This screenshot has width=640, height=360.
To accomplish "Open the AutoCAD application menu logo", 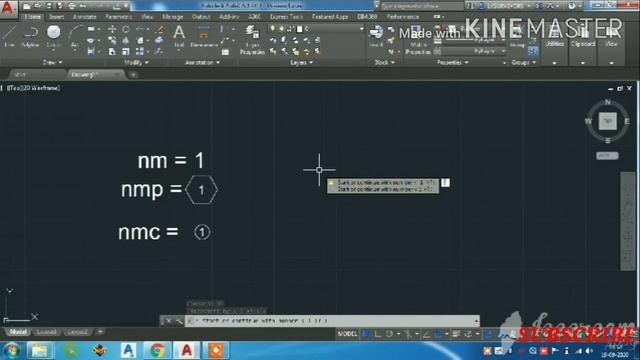I will coord(8,8).
